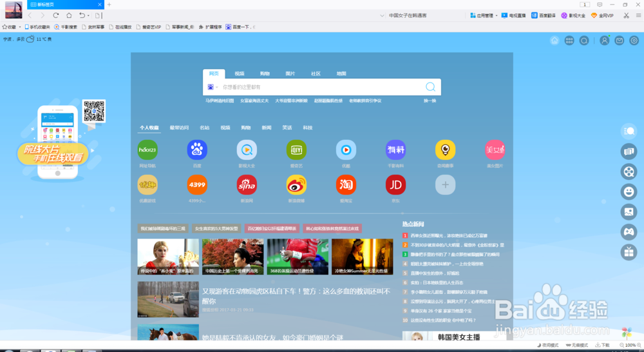The image size is (644, 352).
Task: Open a new tab with the plus button
Action: pos(109,5)
